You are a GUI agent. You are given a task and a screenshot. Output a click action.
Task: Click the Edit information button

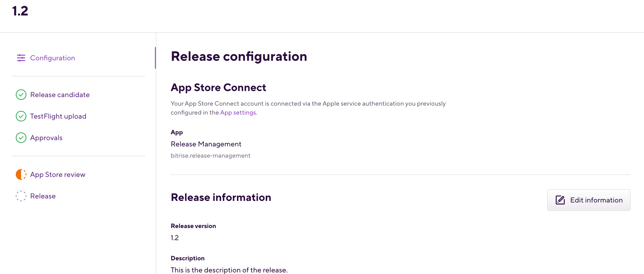point(589,200)
